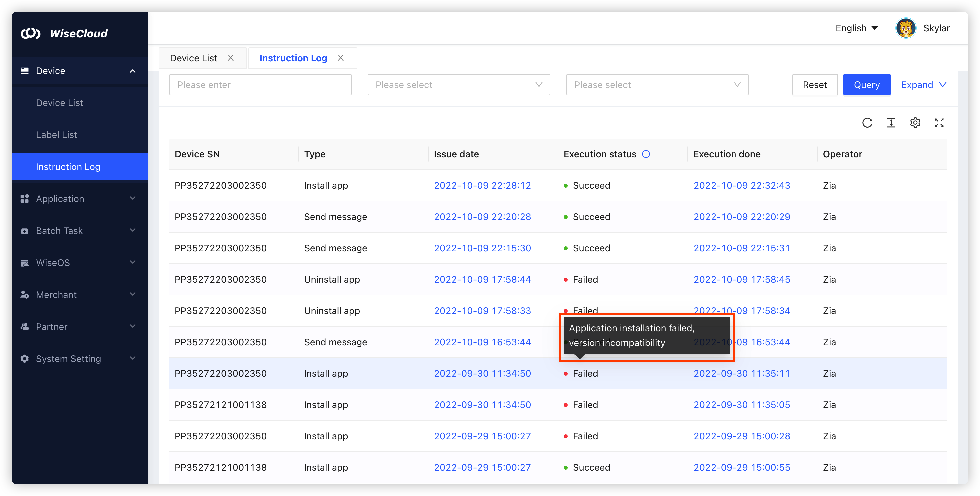Close the Instruction Log tab
Viewport: 980px width, 496px height.
click(x=341, y=57)
